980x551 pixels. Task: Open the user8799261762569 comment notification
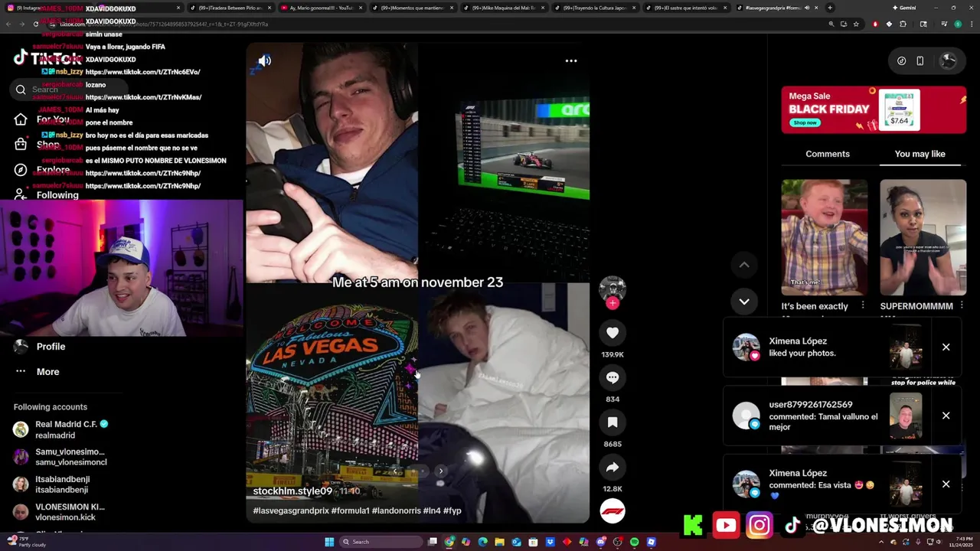click(x=842, y=416)
